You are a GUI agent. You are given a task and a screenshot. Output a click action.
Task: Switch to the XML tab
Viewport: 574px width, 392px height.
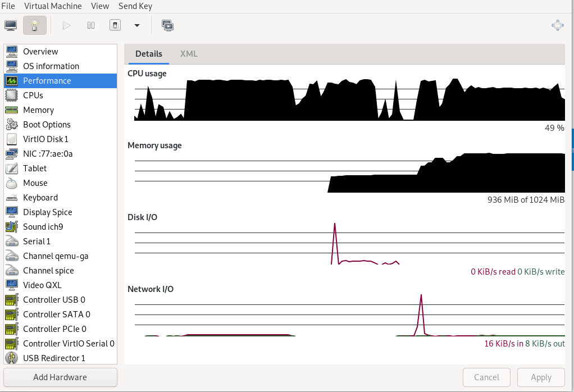click(189, 54)
